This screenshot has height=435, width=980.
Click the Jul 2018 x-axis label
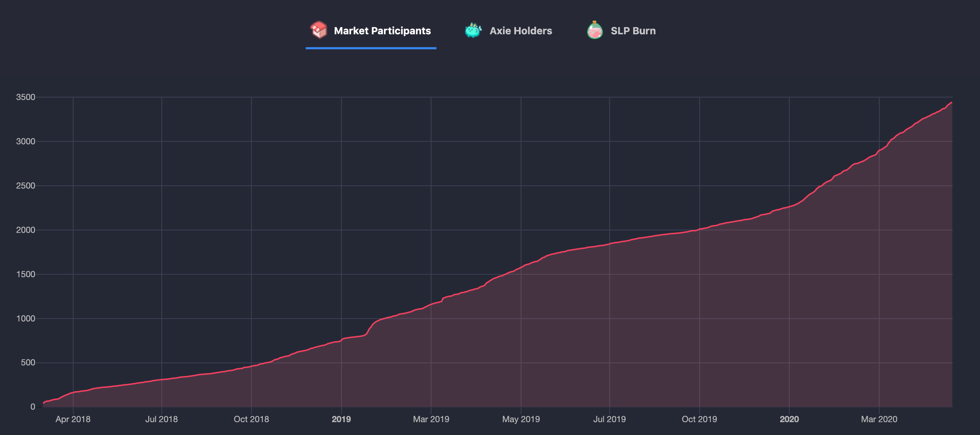point(161,419)
